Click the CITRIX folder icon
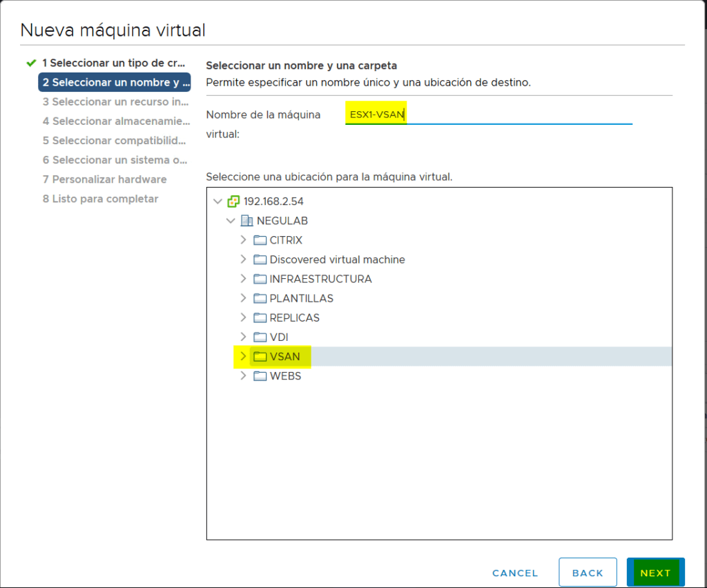This screenshot has width=707, height=588. coord(260,240)
